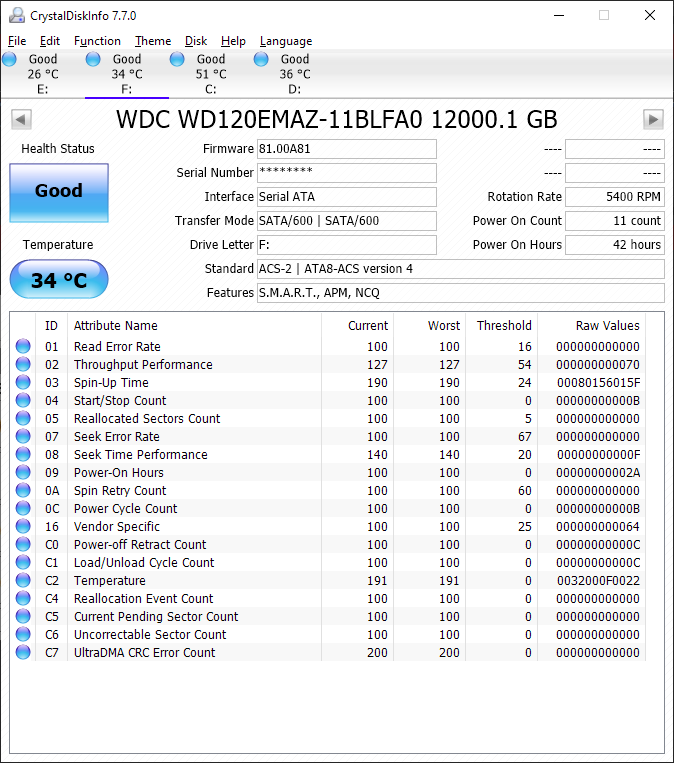Click the status orb beside UltraDMA CRC Error Count
Viewport: 674px width, 763px height.
pos(23,653)
